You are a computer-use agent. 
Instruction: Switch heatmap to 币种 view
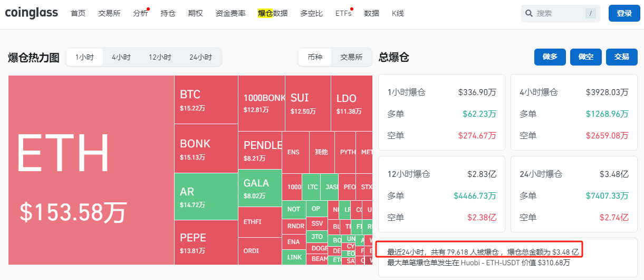coord(315,57)
